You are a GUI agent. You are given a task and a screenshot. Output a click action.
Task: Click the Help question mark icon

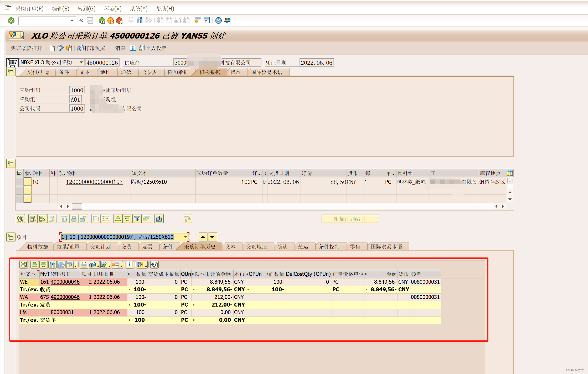218,20
